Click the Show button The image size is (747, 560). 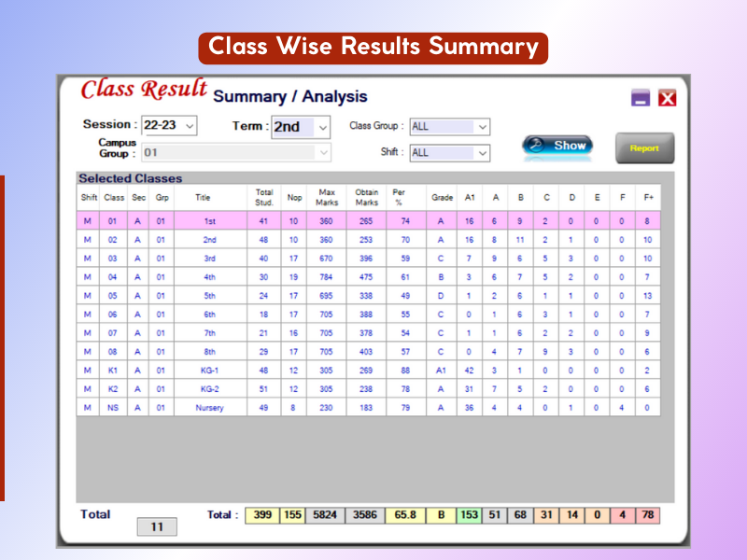point(557,146)
